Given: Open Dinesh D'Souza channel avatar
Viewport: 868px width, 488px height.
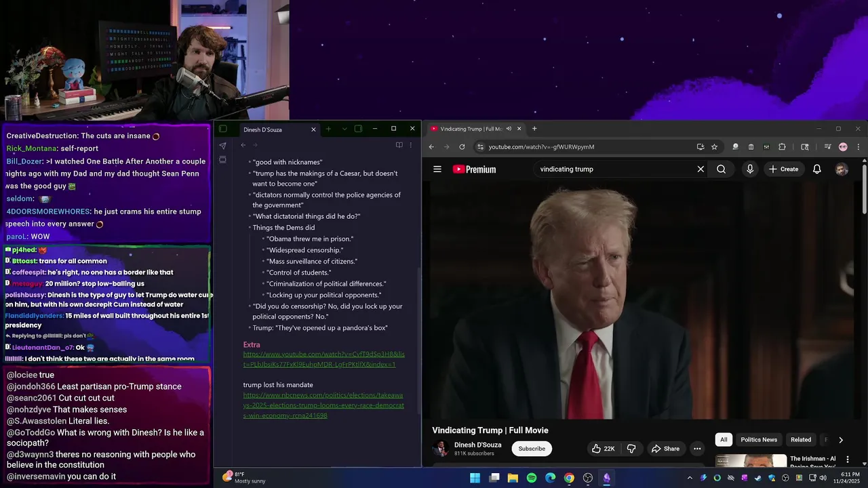Looking at the screenshot, I should tap(441, 449).
